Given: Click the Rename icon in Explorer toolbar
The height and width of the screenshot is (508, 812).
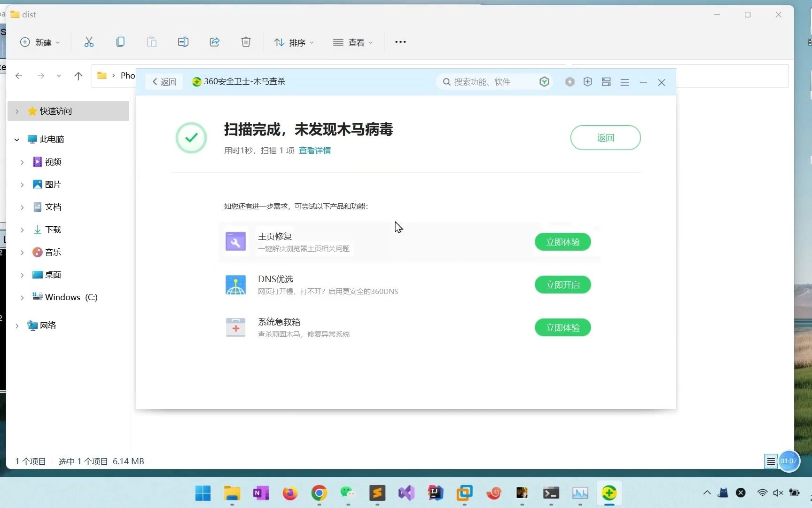Looking at the screenshot, I should (183, 42).
